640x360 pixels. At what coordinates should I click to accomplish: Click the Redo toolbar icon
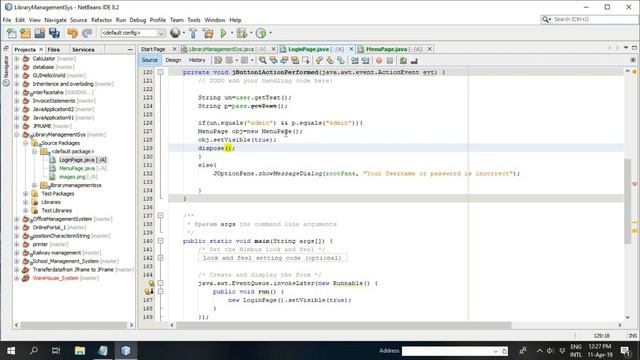[x=87, y=33]
